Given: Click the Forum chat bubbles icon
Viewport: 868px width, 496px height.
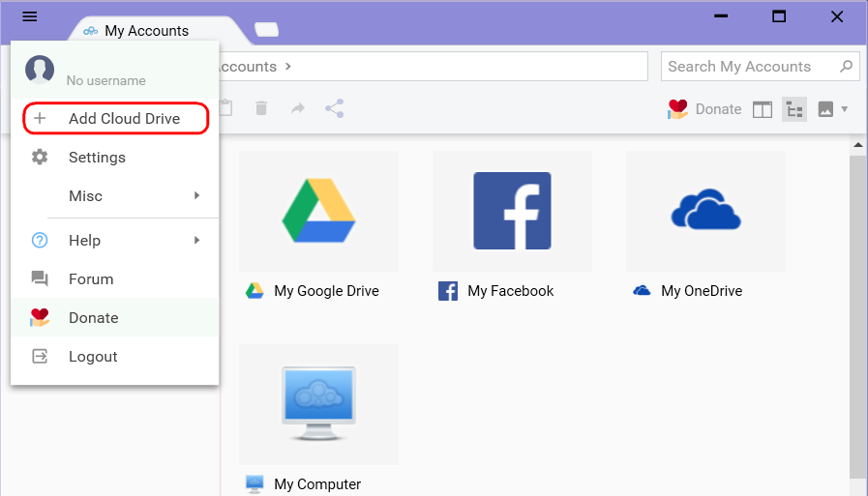Looking at the screenshot, I should coord(40,278).
